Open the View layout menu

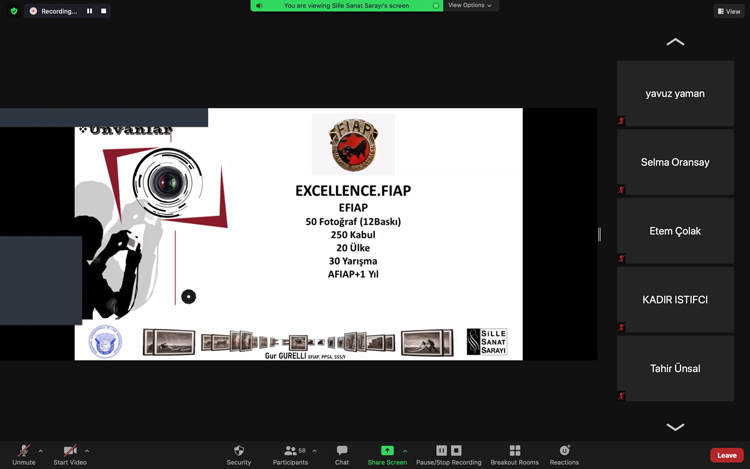tap(728, 11)
